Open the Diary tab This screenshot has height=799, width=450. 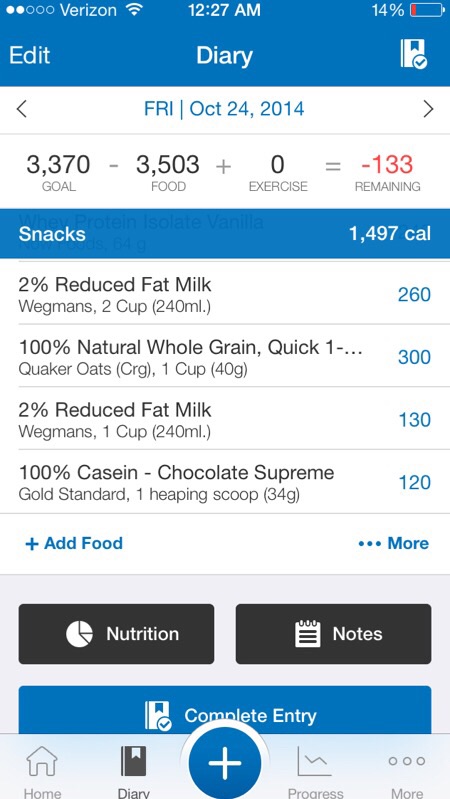(x=134, y=771)
